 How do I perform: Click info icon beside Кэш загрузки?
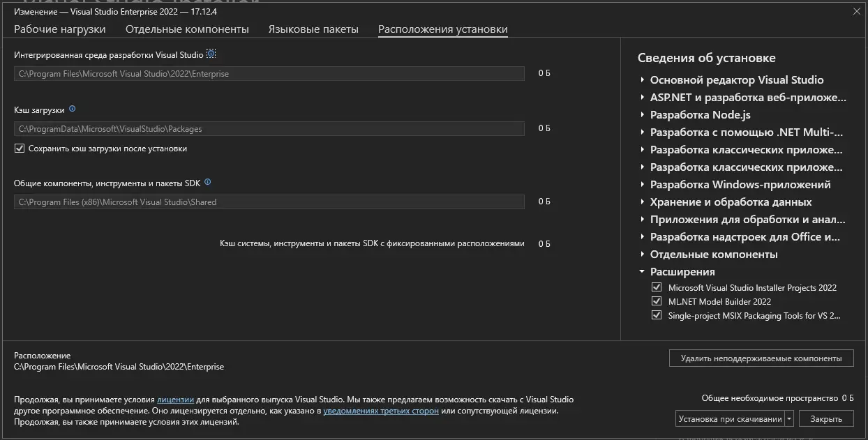72,109
